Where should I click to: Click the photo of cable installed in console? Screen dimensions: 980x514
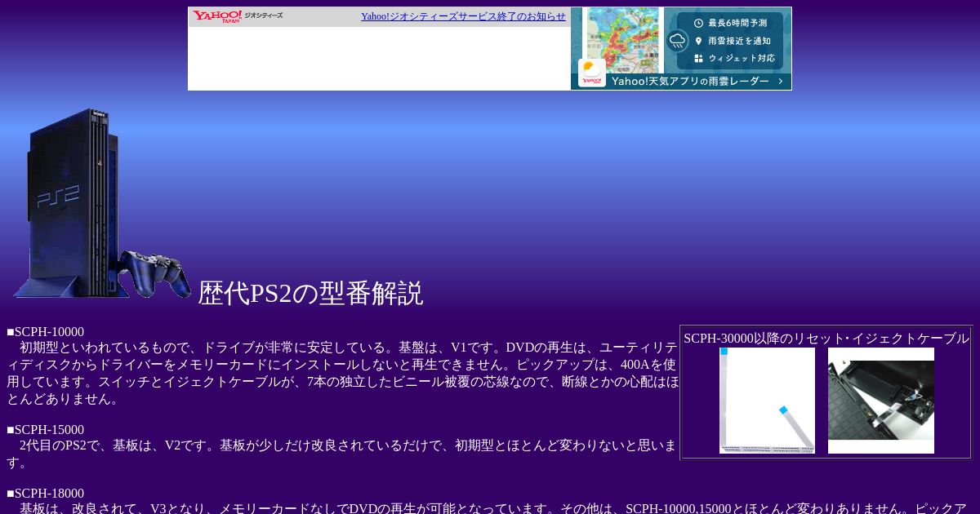(881, 401)
